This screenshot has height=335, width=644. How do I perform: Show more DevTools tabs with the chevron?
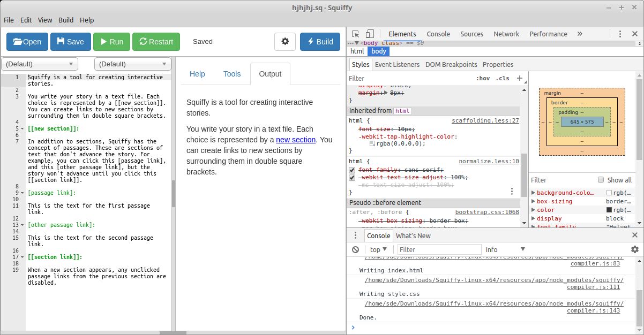(x=580, y=34)
